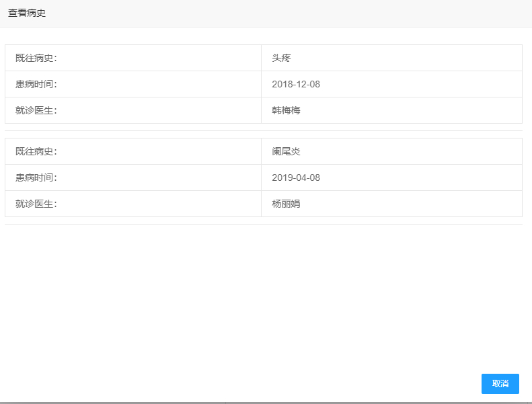Click divider line between the two records

point(264,130)
